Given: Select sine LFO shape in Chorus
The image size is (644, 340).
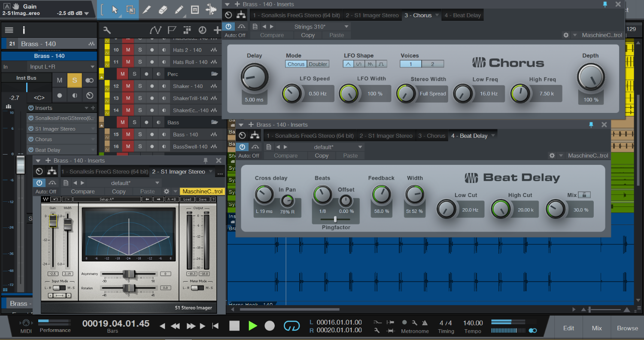Looking at the screenshot, I should click(x=359, y=64).
